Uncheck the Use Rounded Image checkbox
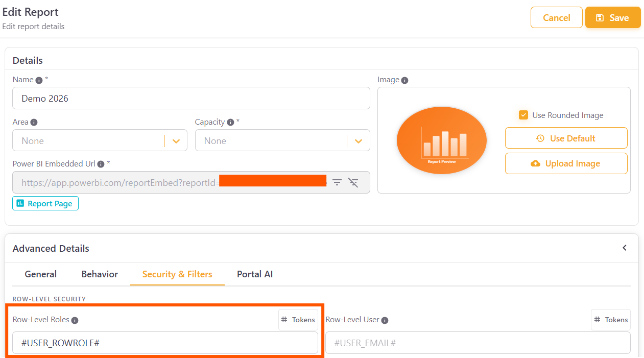644x358 pixels. click(x=523, y=115)
